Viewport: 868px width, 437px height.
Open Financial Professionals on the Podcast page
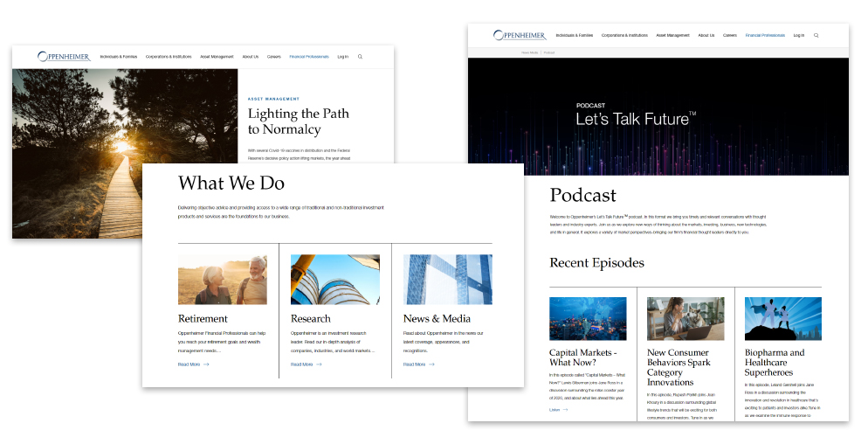pos(765,36)
